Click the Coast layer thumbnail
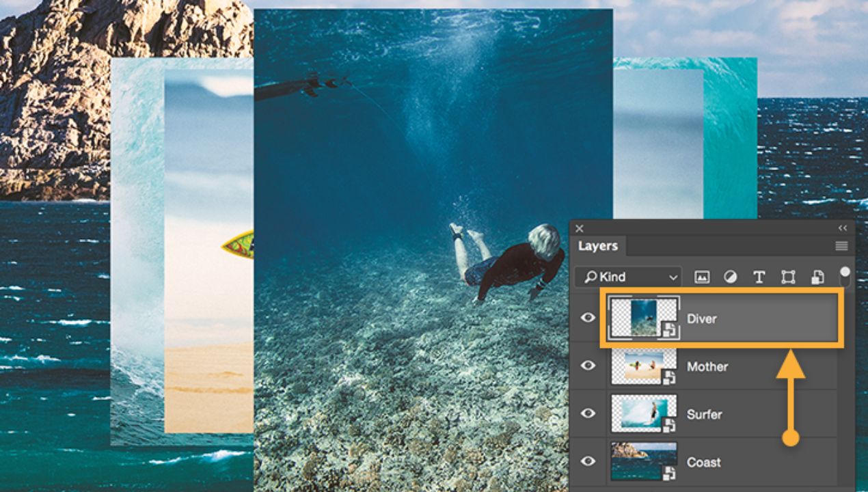This screenshot has width=868, height=492. point(643,461)
